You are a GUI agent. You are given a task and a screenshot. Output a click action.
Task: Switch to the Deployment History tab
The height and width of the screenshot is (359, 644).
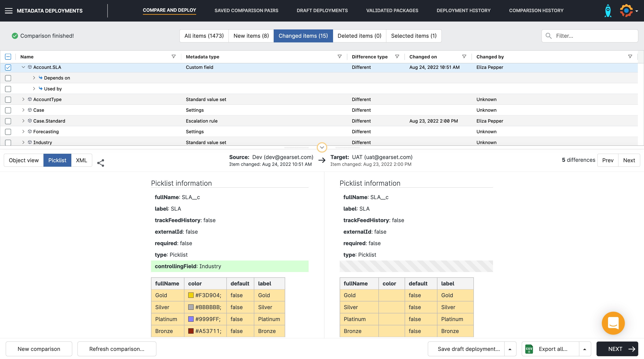click(463, 10)
